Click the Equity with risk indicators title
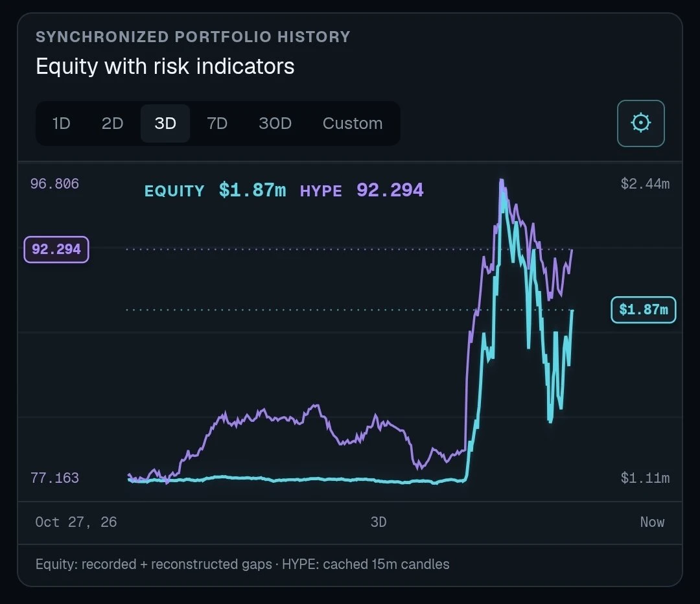Image resolution: width=700 pixels, height=604 pixels. (165, 66)
